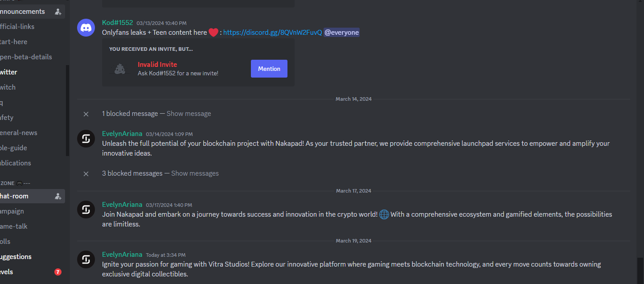Expand with Show messages for 3 blocked messages

pos(195,173)
